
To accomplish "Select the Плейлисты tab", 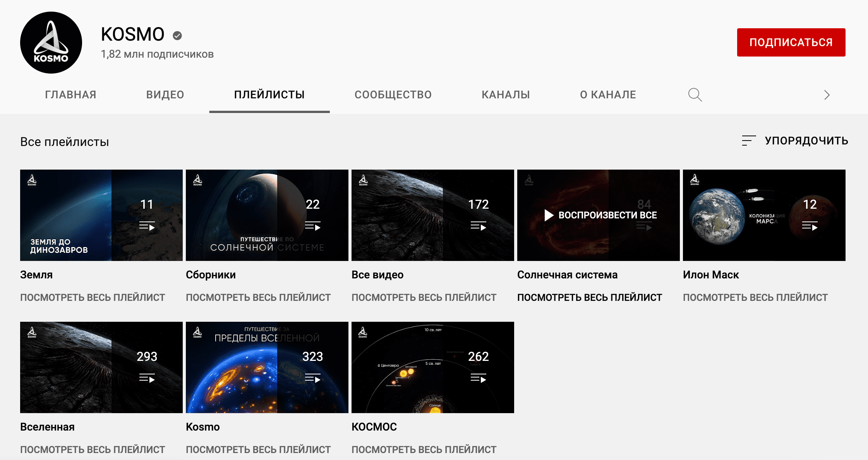I will click(269, 94).
